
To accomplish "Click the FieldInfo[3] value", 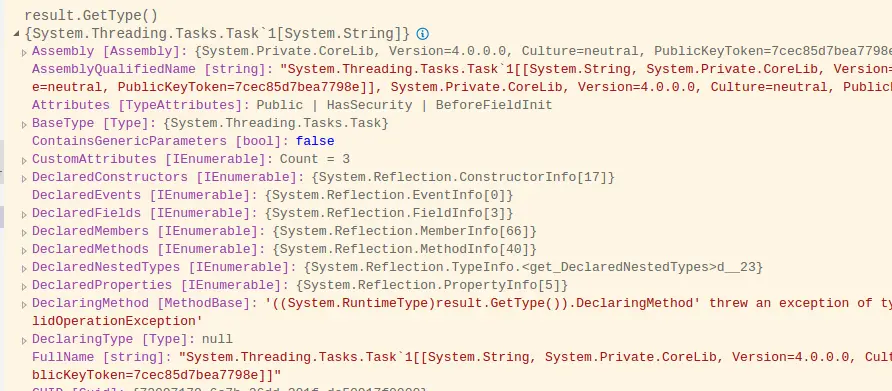I will [x=389, y=213].
